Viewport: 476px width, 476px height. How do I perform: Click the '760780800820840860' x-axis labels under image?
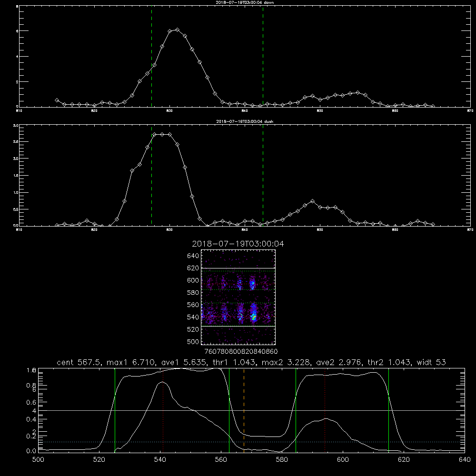click(x=241, y=351)
